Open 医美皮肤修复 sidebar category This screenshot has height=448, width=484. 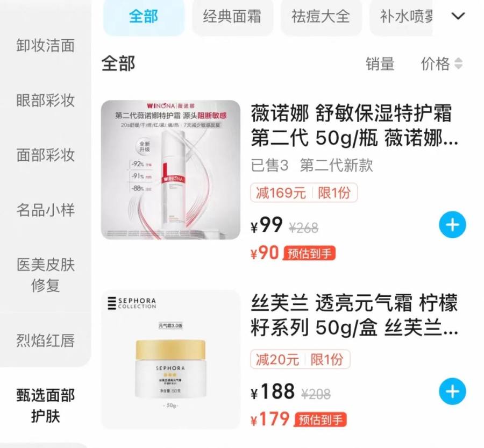45,275
